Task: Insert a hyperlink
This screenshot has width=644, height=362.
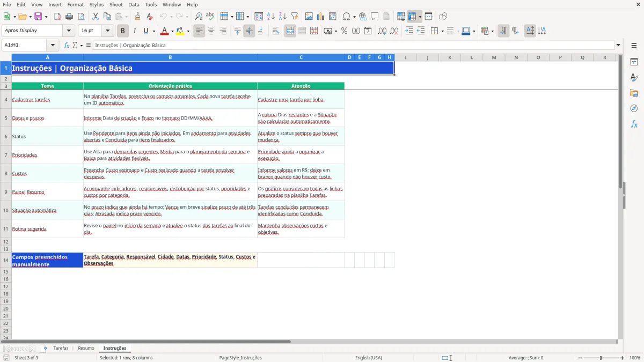Action: (x=363, y=17)
